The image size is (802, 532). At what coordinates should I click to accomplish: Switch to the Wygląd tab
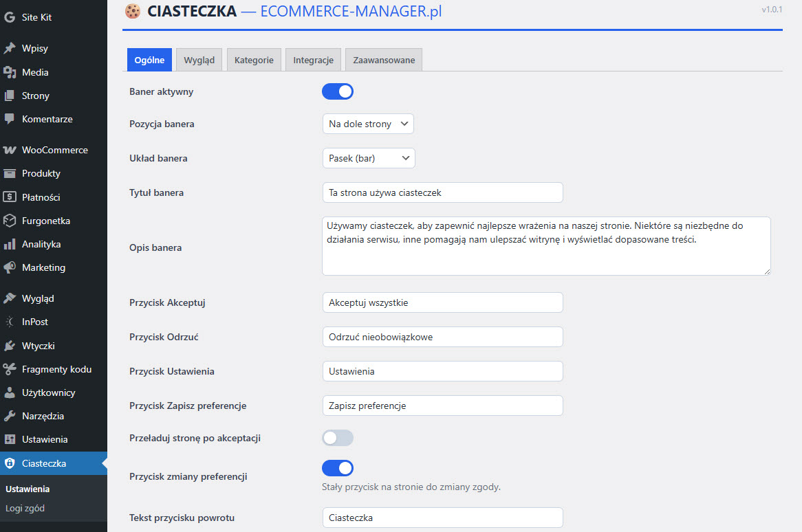(x=199, y=60)
